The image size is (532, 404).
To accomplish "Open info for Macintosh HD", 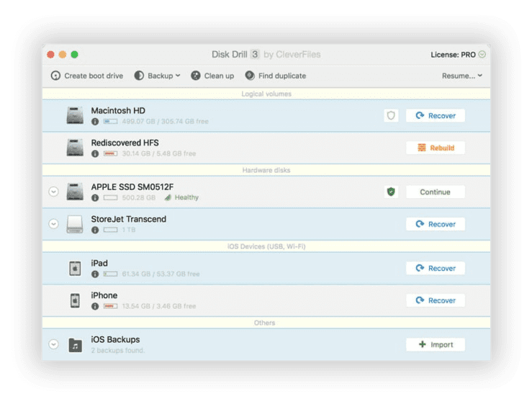I will (x=95, y=122).
